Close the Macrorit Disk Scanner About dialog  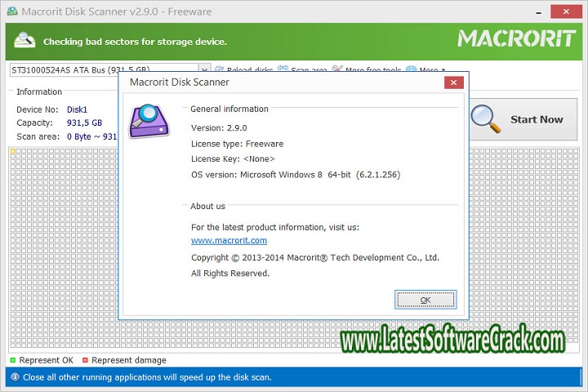click(454, 82)
